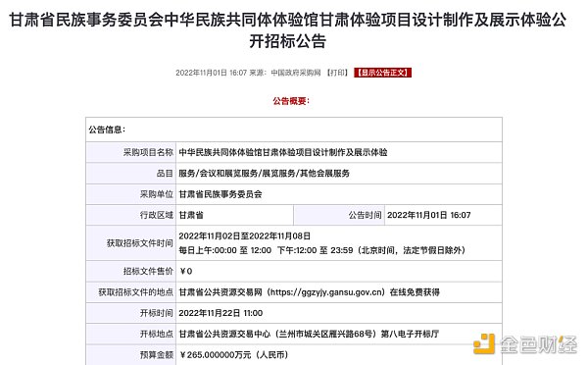Click the 开标地点 address text
The image size is (588, 365).
click(x=309, y=334)
